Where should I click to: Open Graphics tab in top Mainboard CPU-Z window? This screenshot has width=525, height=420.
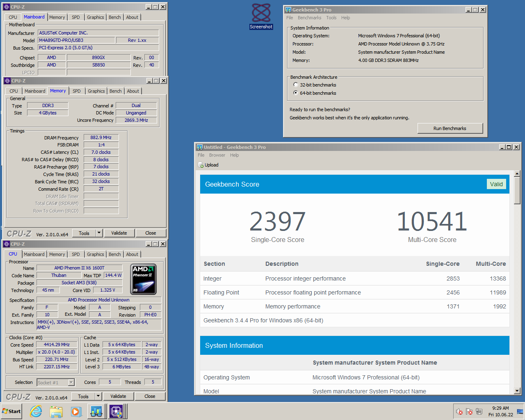coord(96,17)
